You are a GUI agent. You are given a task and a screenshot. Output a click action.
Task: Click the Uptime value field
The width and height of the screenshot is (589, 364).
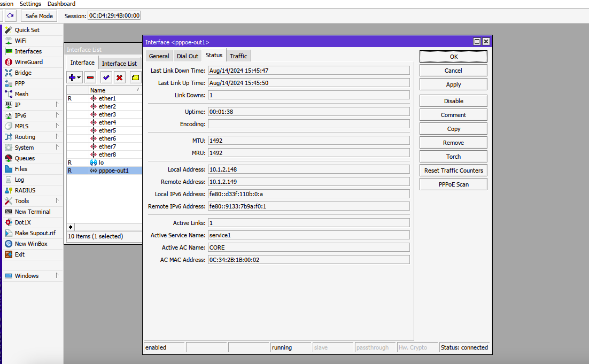tap(309, 112)
